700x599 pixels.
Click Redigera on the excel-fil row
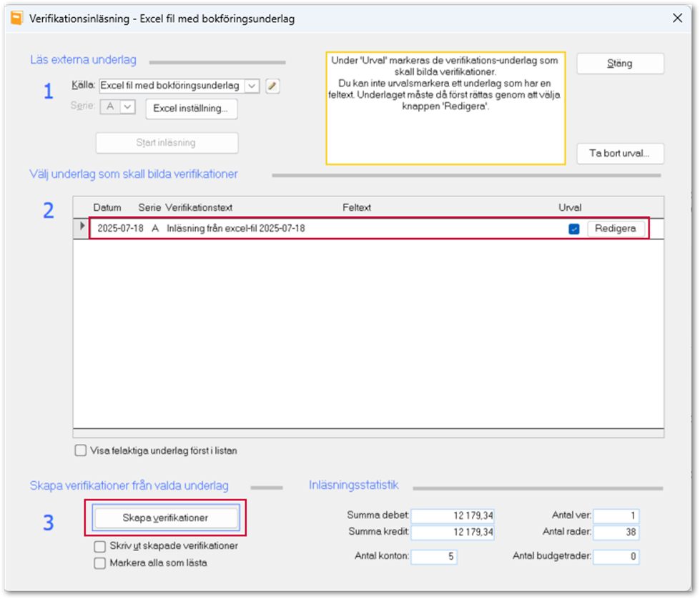click(x=615, y=229)
